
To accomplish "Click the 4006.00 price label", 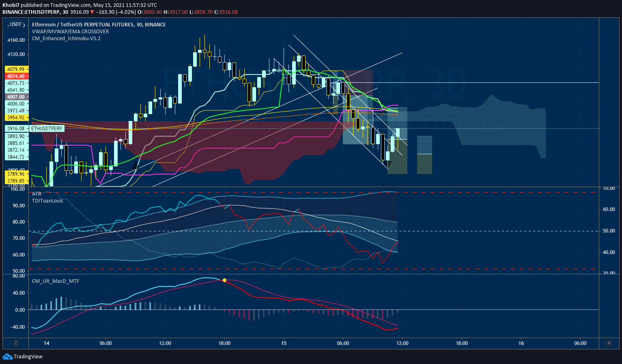I will coord(16,104).
